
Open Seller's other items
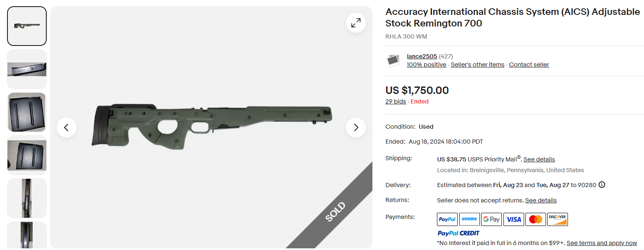(x=477, y=65)
